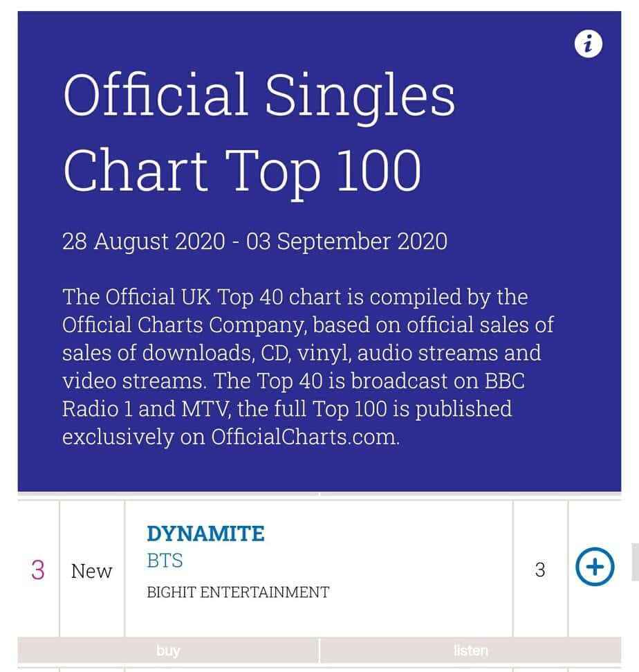The image size is (639, 672).
Task: Select the listen tab
Action: [x=470, y=651]
